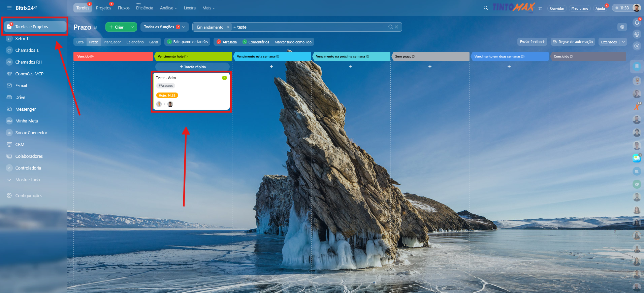Remove the 'Em andamento' filter chip
644x293 pixels.
click(228, 27)
